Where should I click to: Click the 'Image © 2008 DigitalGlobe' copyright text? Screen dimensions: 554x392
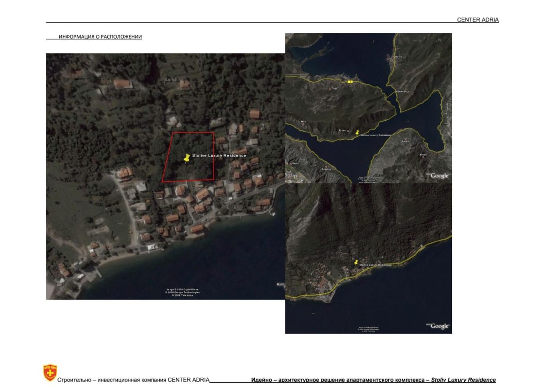182,289
